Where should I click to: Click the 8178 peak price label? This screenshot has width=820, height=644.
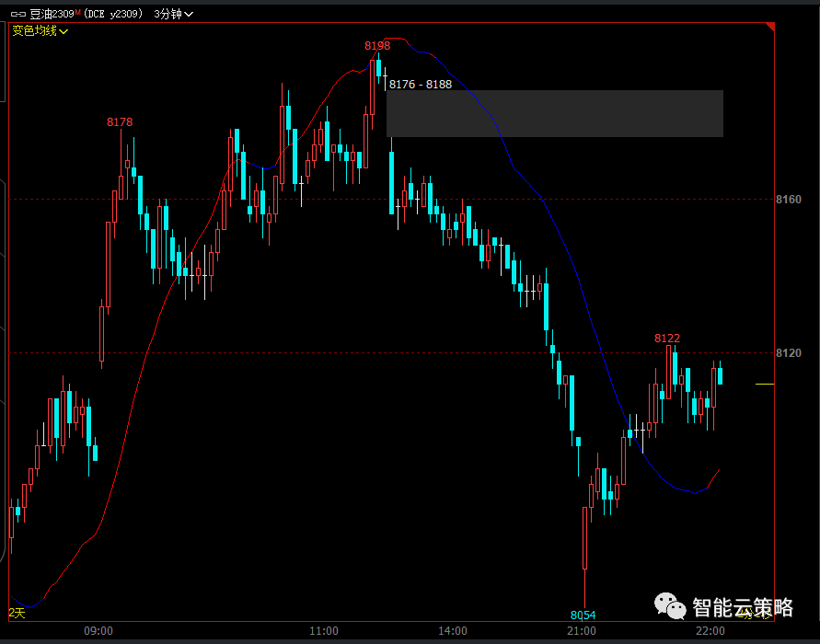(120, 121)
